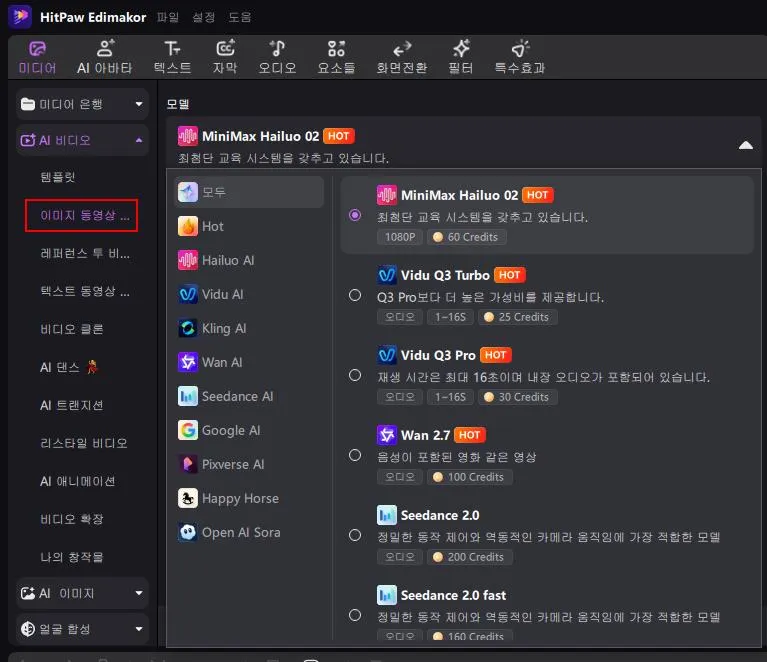Open the 필터 filter icon
Screen dimensions: 767x662
coord(461,48)
